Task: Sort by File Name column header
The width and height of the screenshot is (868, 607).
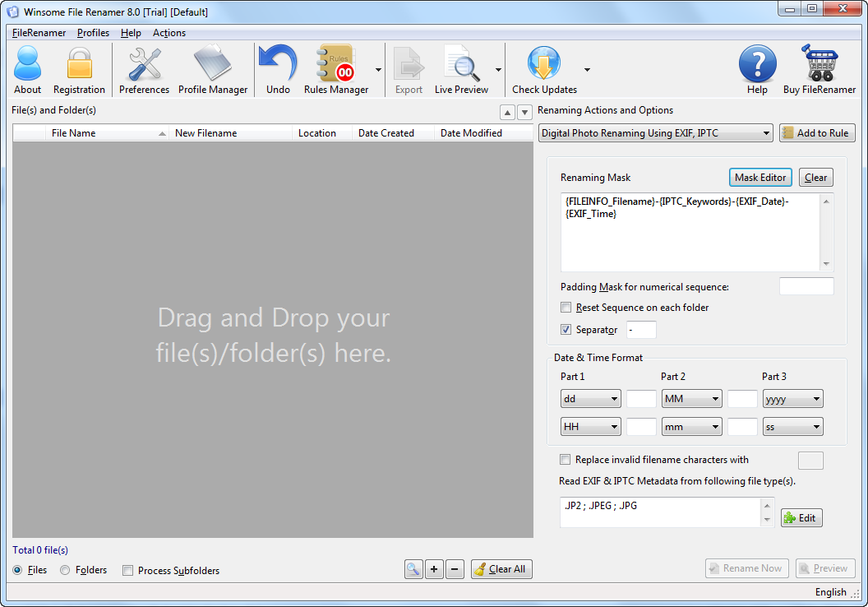Action: coord(107,133)
